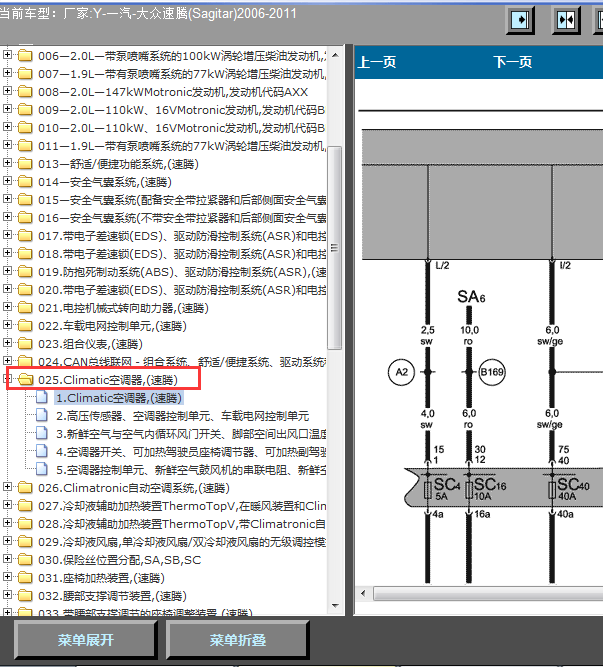The width and height of the screenshot is (603, 667).
Task: Click the 菜单展开 button
Action: coord(85,640)
